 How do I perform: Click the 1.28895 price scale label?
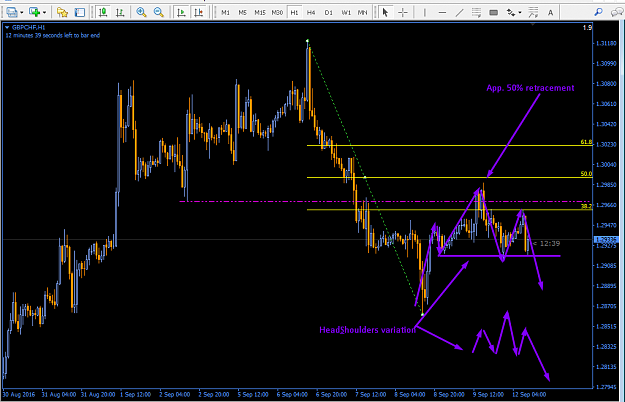coord(606,286)
